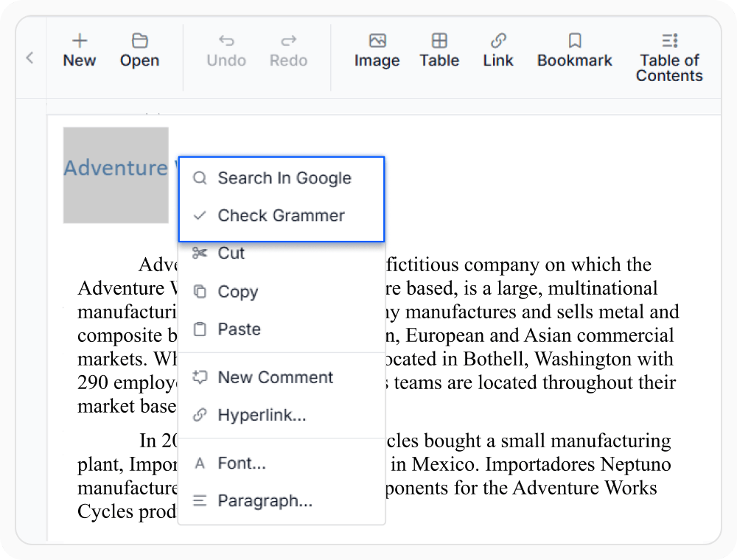Click the Redo arrow icon
This screenshot has width=737, height=560.
click(289, 41)
